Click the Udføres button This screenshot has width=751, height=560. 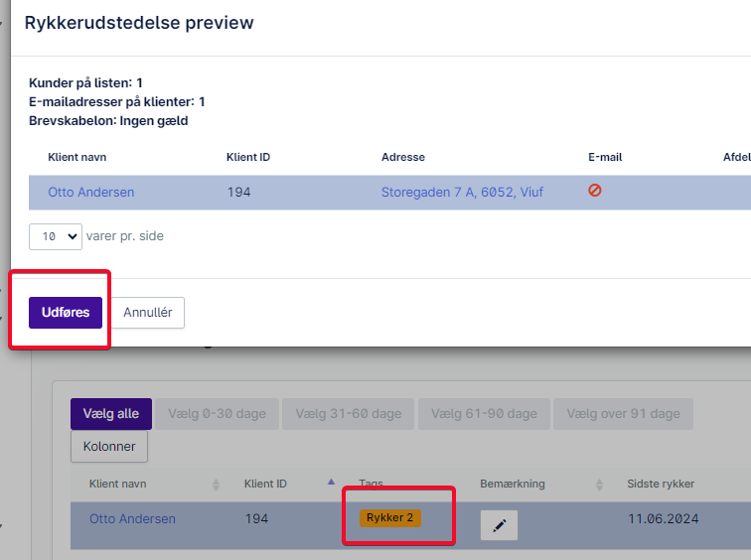tap(66, 313)
